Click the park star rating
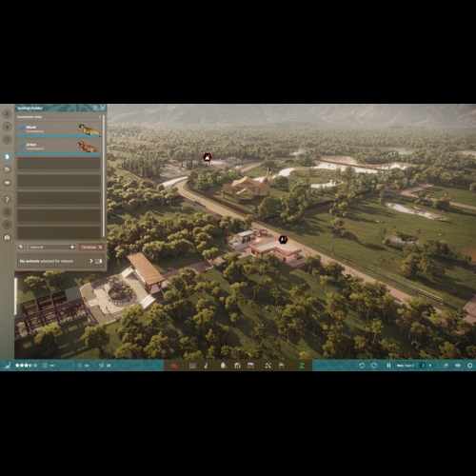 pyautogui.click(x=26, y=366)
